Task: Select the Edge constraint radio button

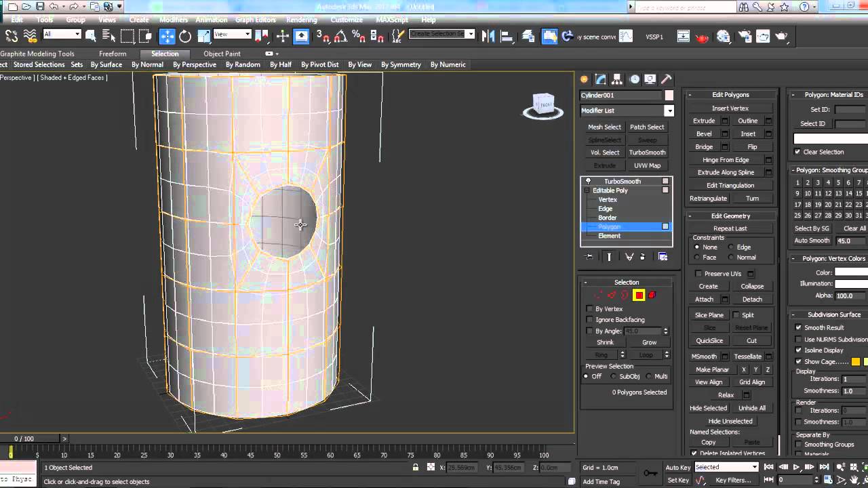Action: pyautogui.click(x=731, y=247)
